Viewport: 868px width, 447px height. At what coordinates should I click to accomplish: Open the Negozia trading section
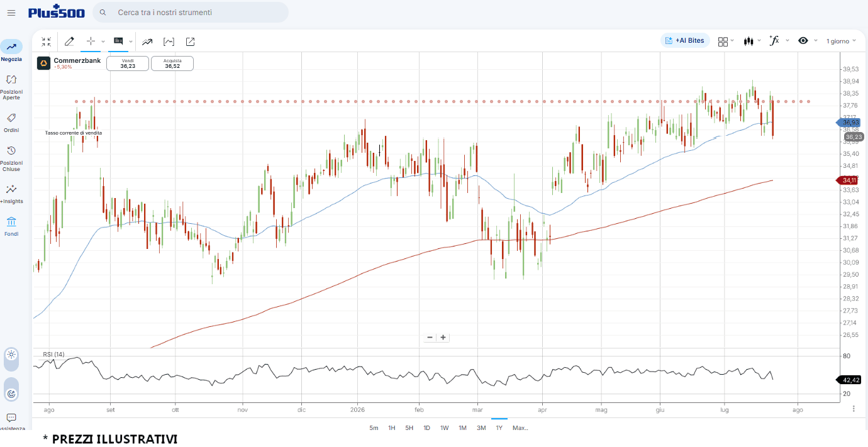pyautogui.click(x=11, y=51)
